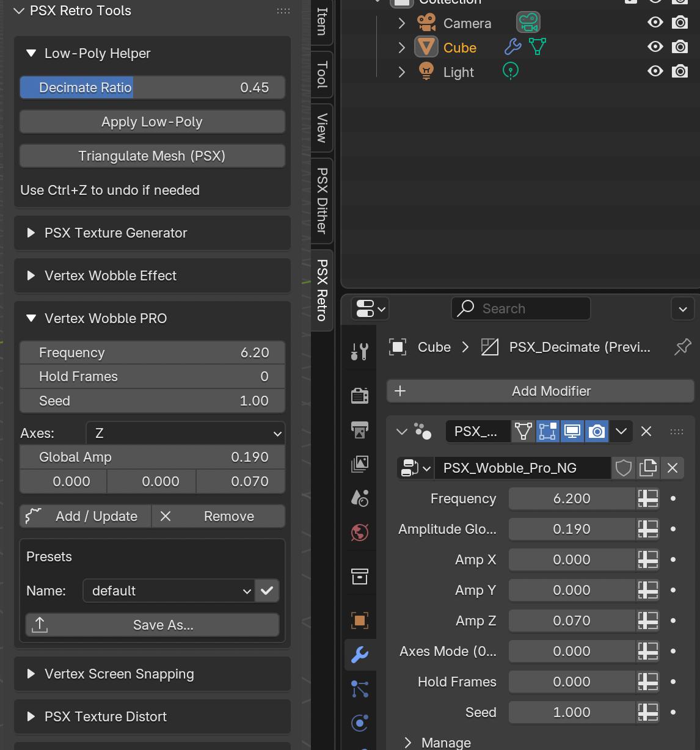Duplicate the PSX_Wobble_Pro_NG node group
The image size is (700, 750).
tap(647, 468)
